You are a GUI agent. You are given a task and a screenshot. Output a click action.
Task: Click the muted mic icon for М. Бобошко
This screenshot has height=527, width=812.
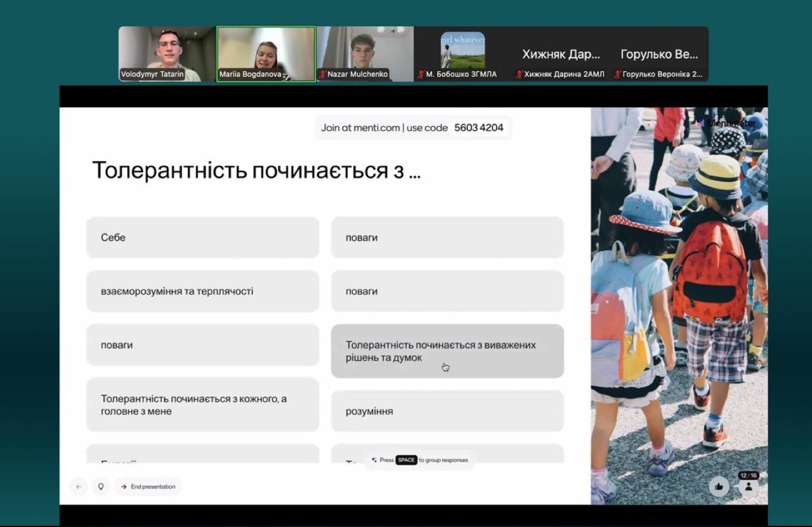pyautogui.click(x=421, y=75)
